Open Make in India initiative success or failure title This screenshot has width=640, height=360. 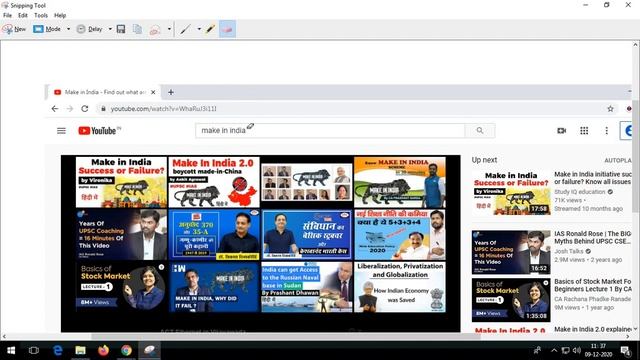(x=593, y=178)
